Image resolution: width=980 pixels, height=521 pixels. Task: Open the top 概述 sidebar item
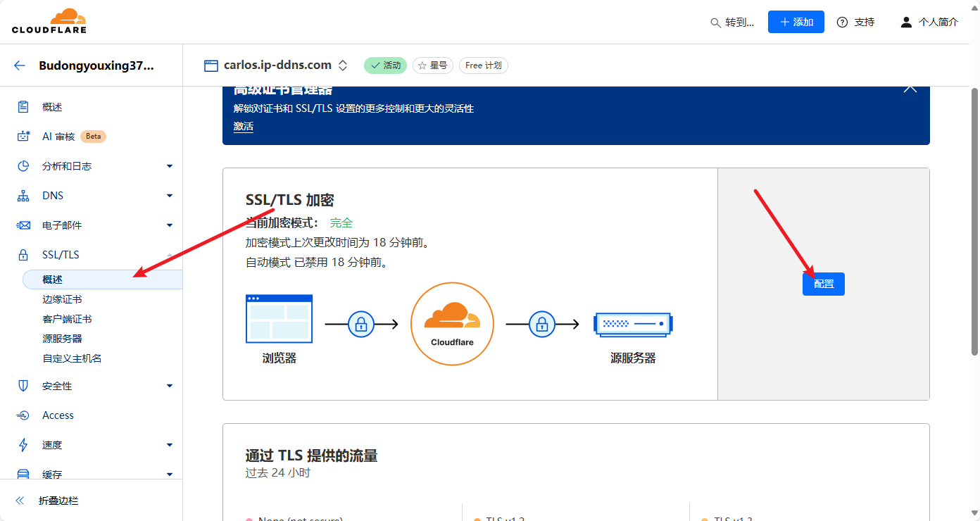pyautogui.click(x=52, y=107)
